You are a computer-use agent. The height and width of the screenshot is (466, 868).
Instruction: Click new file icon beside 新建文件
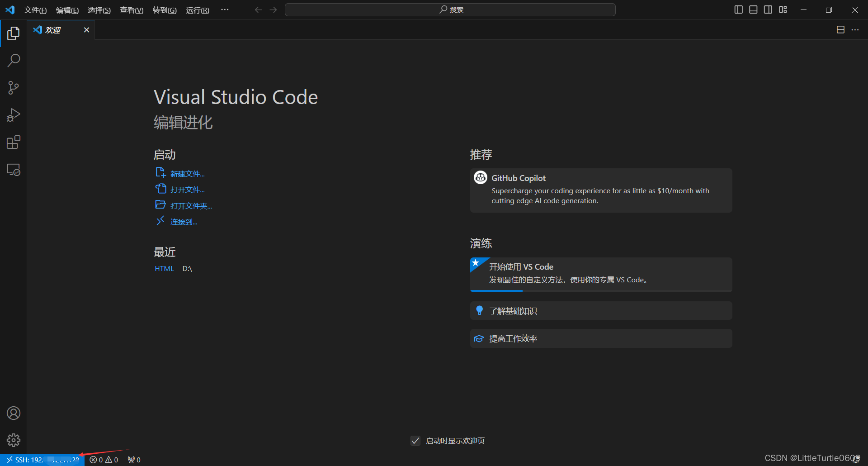(x=160, y=172)
